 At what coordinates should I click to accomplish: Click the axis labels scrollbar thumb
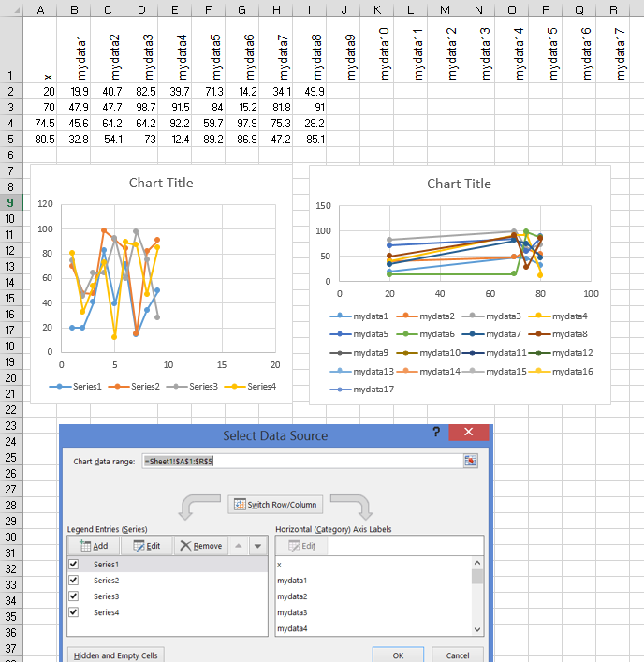(x=477, y=576)
